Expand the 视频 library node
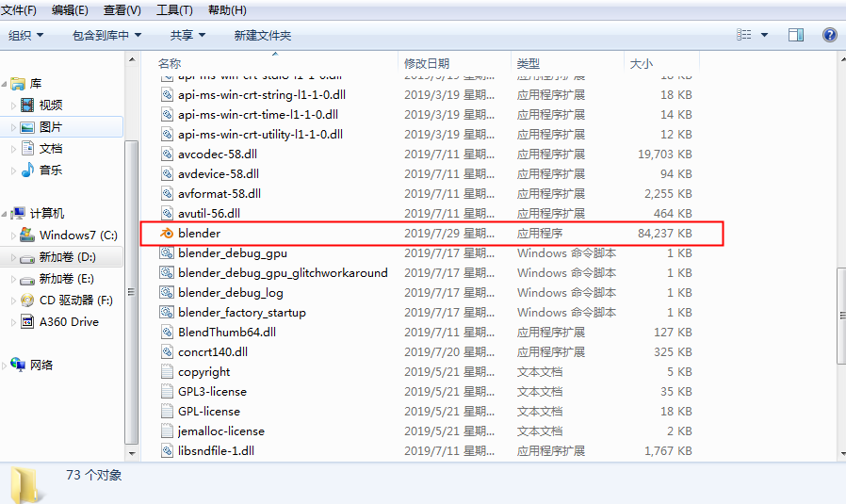The image size is (846, 504). coord(13,106)
